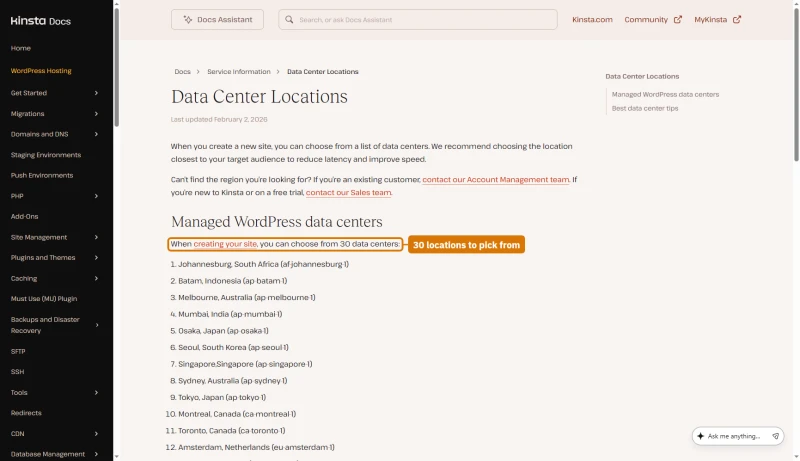The height and width of the screenshot is (461, 800).
Task: Click the Docs breadcrumb
Action: coord(182,71)
